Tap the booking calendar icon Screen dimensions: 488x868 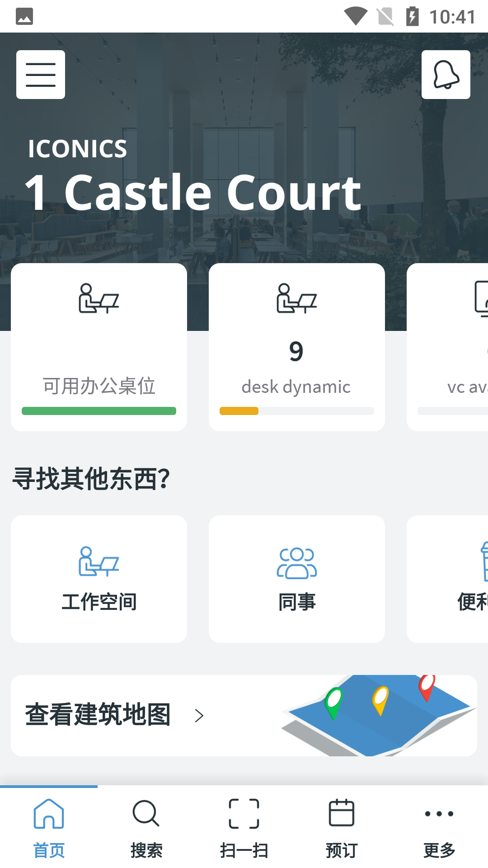tap(342, 813)
